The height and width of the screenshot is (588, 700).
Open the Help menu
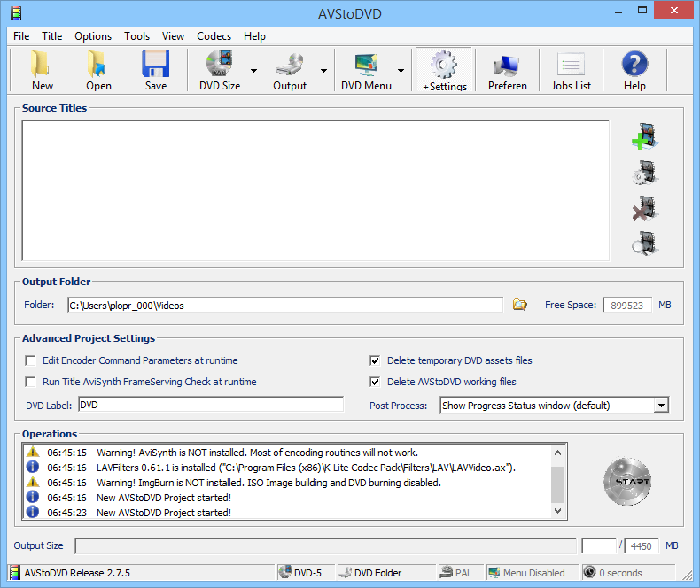click(x=254, y=36)
